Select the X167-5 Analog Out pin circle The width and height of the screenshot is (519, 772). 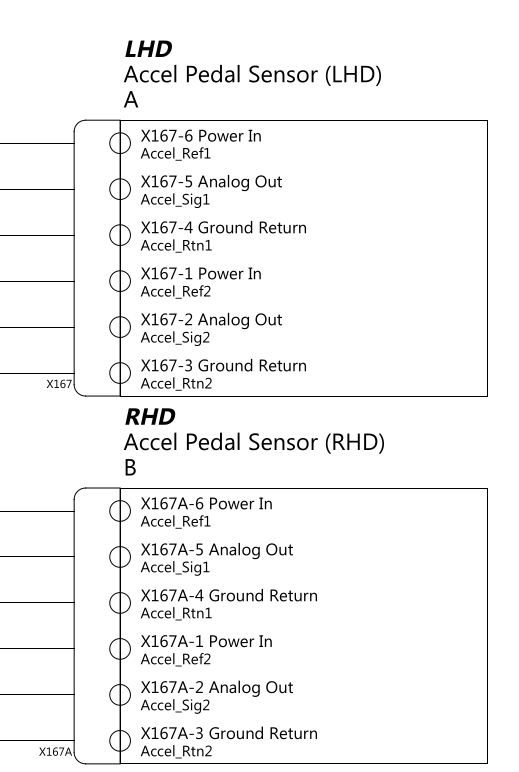click(x=120, y=189)
